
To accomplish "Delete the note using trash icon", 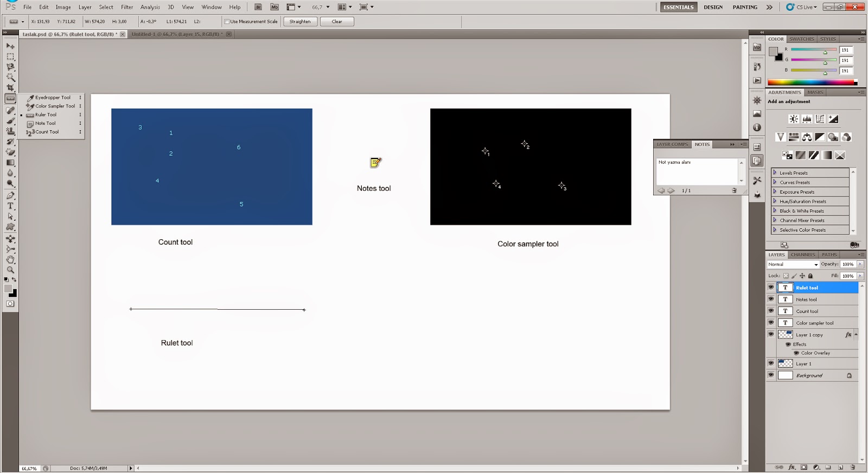I will 734,190.
